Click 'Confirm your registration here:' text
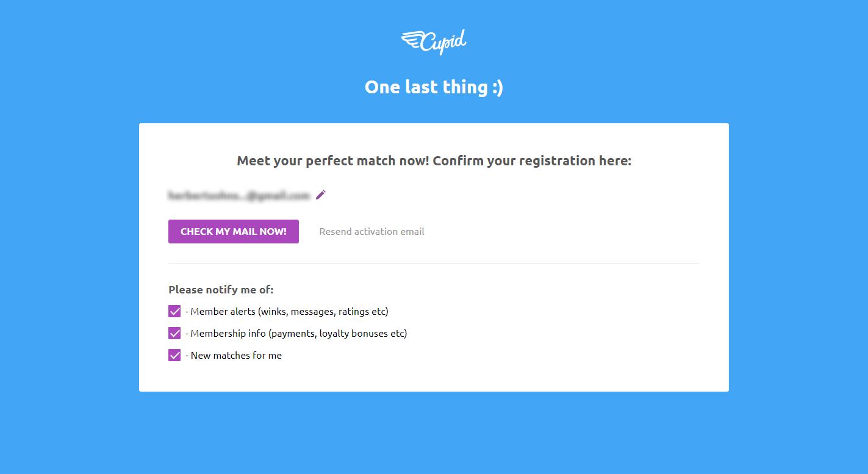 tap(532, 161)
